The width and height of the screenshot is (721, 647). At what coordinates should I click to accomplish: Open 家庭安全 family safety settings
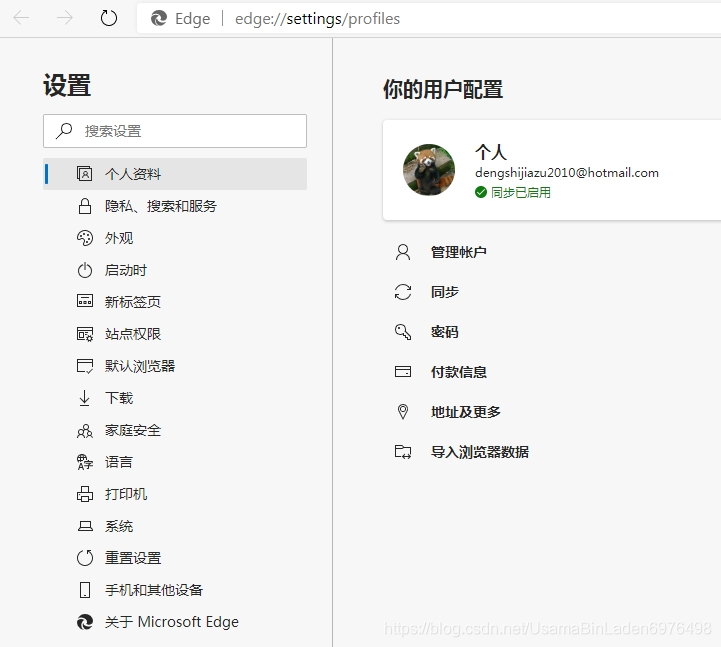(133, 430)
